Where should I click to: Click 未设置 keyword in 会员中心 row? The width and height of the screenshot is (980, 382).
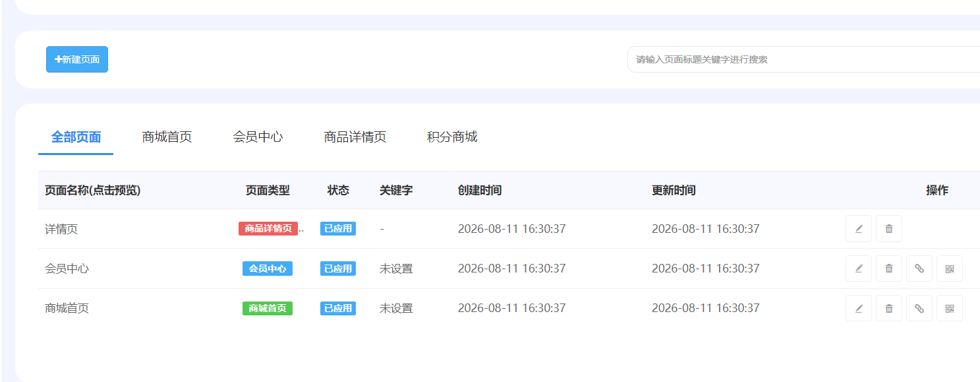396,269
